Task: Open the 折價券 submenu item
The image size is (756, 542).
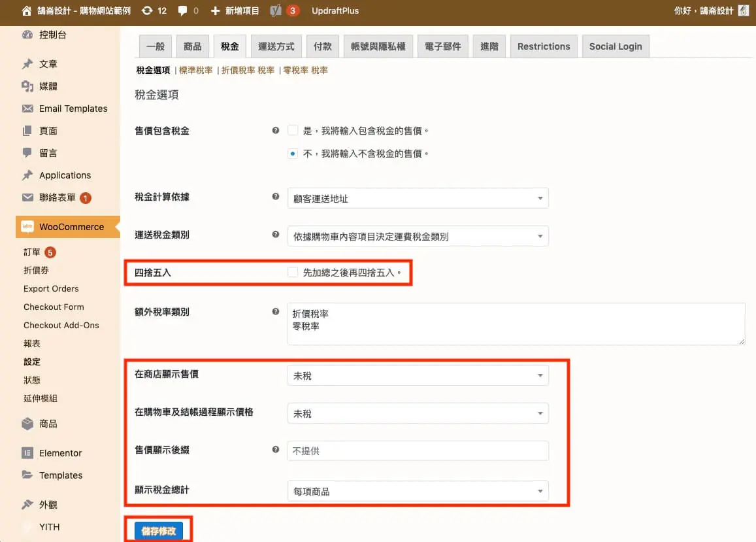Action: point(36,270)
